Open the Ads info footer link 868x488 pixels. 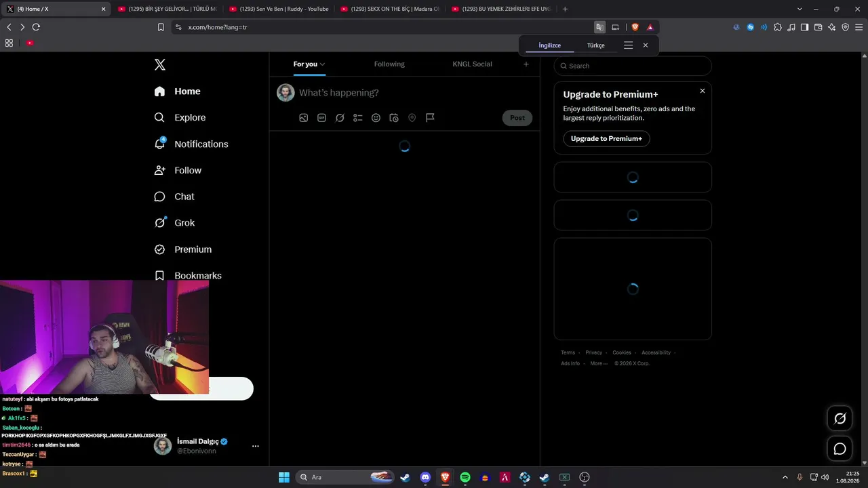coord(570,363)
